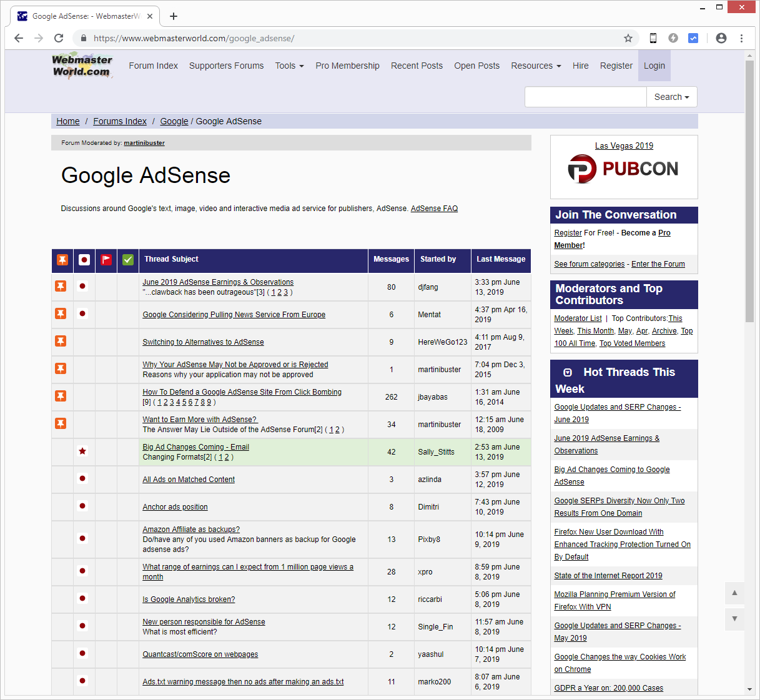
Task: Expand the Resources dropdown menu
Action: point(536,66)
